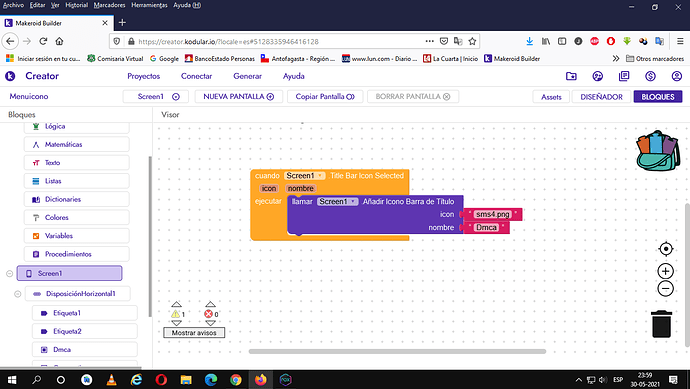The image size is (690, 389).
Task: Open the project folder icon in the header
Action: pyautogui.click(x=571, y=76)
